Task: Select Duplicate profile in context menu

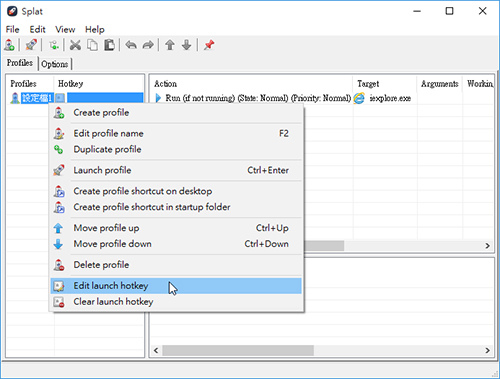Action: click(176, 149)
